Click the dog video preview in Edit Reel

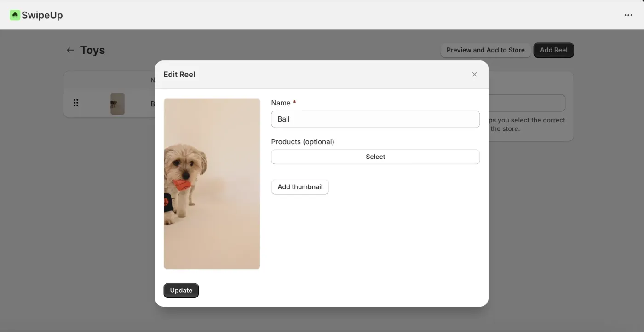coord(212,183)
